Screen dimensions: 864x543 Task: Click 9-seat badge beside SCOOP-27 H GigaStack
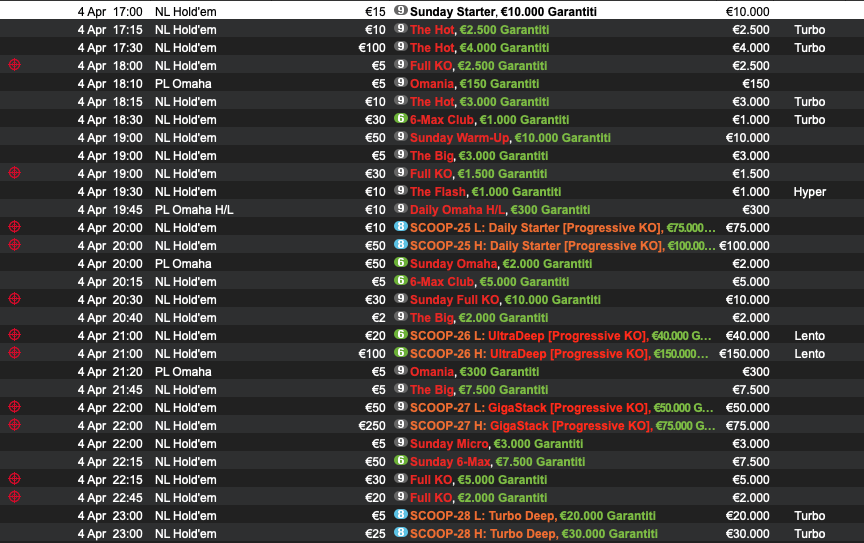point(401,425)
